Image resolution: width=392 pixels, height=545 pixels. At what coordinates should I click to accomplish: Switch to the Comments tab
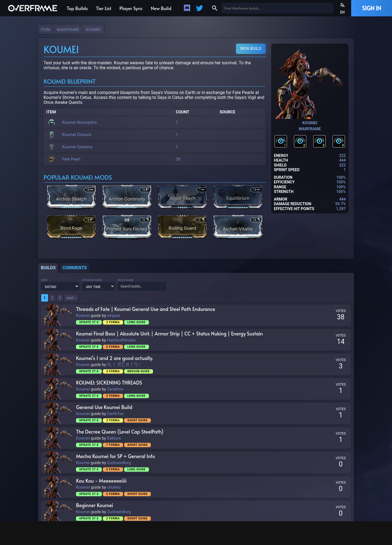(75, 268)
